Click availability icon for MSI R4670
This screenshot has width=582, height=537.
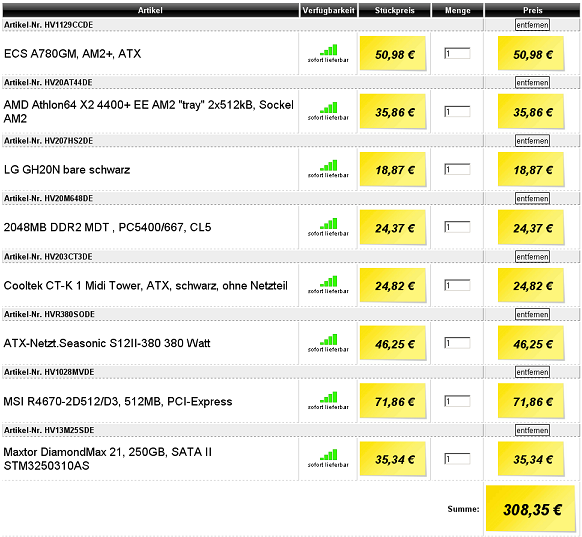[x=328, y=400]
